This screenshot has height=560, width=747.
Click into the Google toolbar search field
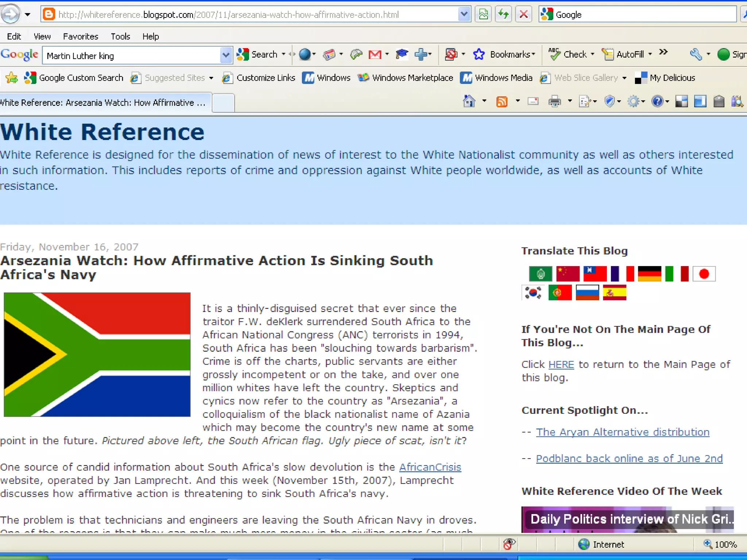click(131, 56)
